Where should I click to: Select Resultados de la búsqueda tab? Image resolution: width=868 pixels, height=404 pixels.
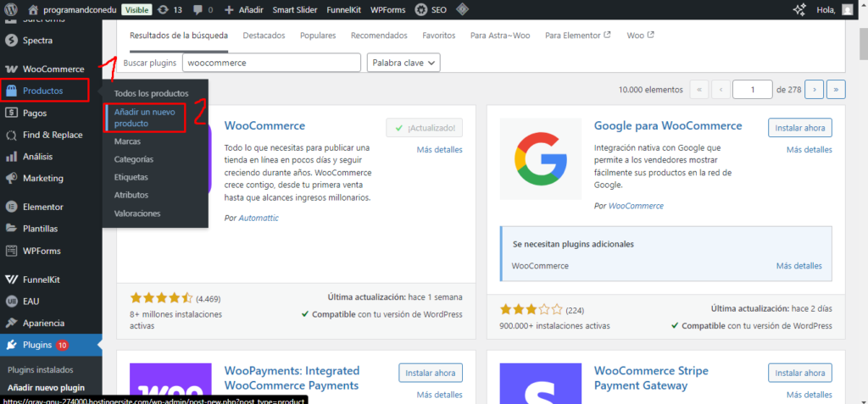[179, 36]
